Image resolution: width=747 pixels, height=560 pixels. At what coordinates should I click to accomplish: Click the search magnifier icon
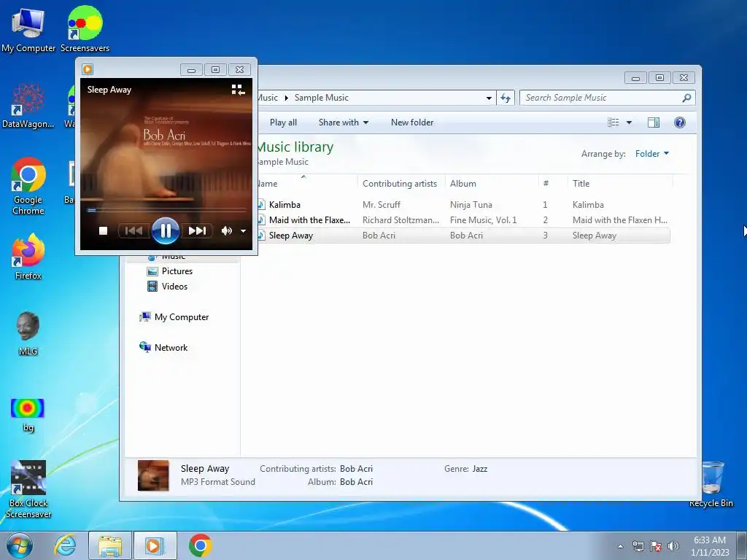tap(686, 98)
